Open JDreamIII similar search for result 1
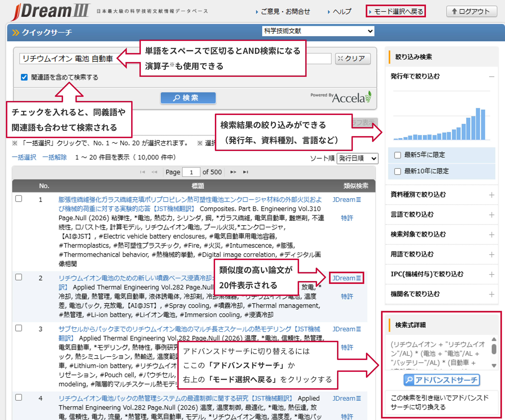The width and height of the screenshot is (505, 420). 347,199
